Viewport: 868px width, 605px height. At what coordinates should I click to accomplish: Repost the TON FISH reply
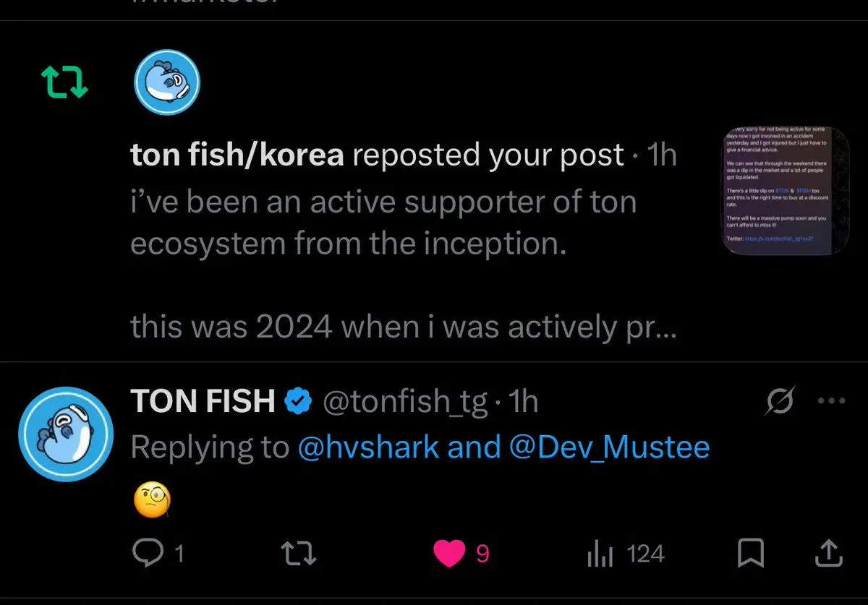tap(298, 554)
